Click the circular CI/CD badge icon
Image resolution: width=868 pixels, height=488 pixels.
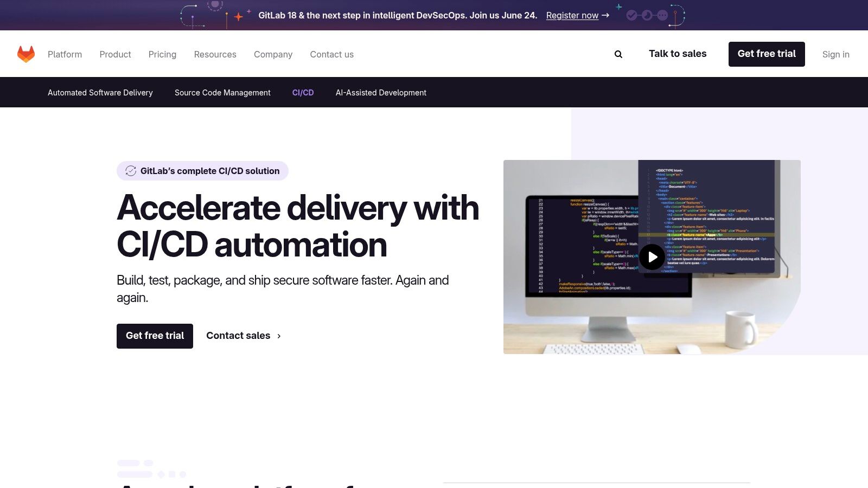[131, 171]
